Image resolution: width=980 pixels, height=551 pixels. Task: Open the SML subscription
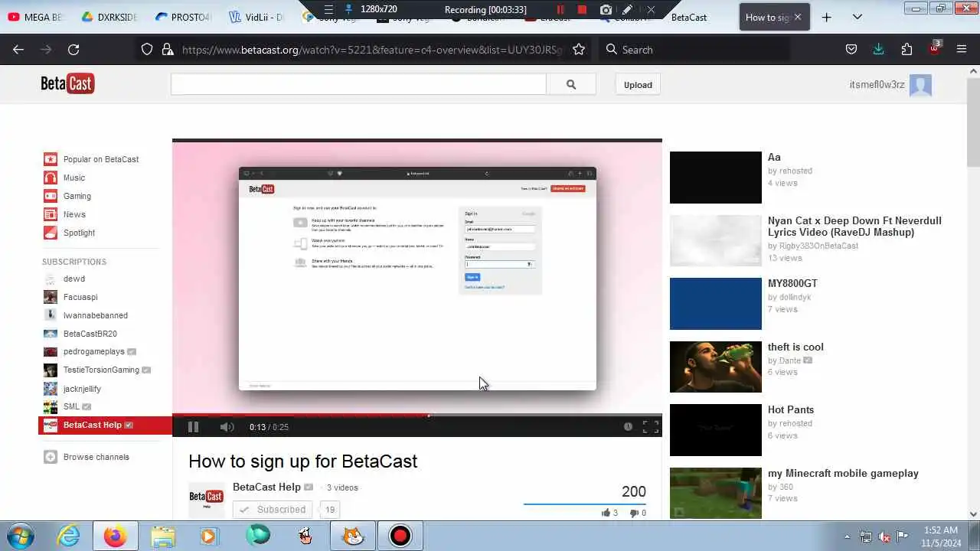click(x=71, y=406)
